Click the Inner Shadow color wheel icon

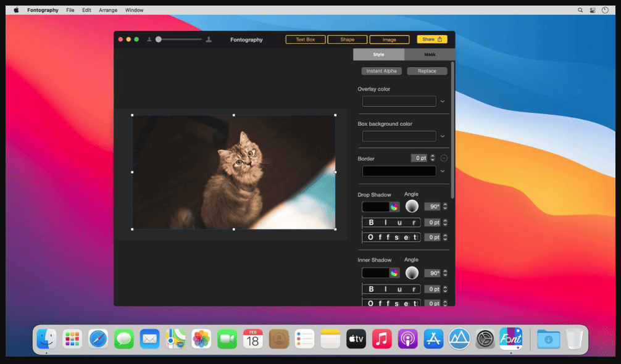(394, 273)
